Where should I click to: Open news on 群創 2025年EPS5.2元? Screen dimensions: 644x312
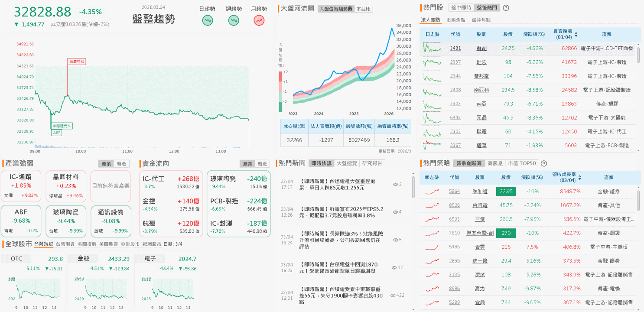pyautogui.click(x=342, y=212)
